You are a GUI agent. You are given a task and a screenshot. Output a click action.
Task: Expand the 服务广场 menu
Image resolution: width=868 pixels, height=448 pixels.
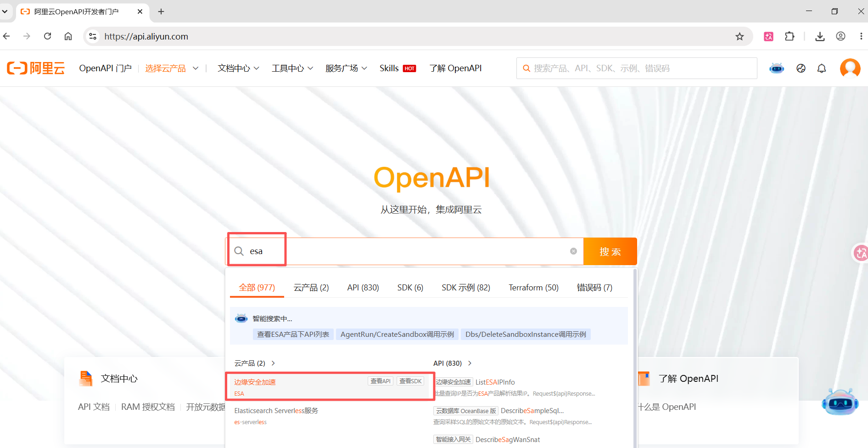click(346, 68)
